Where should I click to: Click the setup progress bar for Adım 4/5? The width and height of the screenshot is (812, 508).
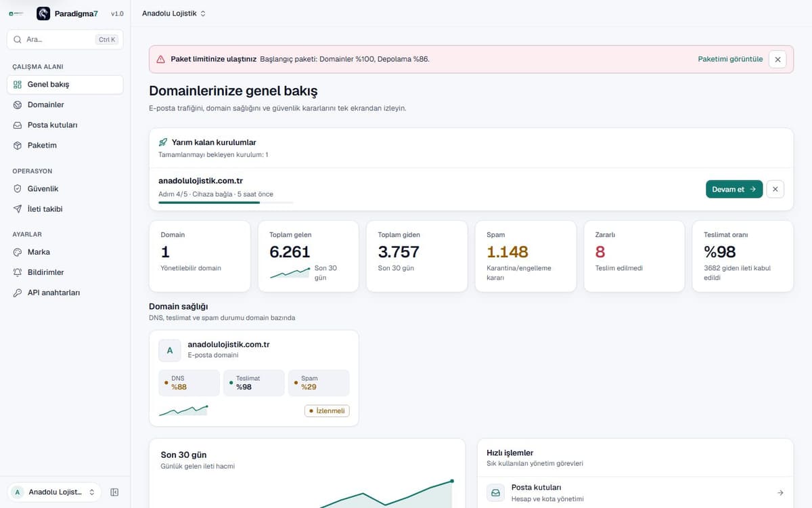[x=226, y=203]
